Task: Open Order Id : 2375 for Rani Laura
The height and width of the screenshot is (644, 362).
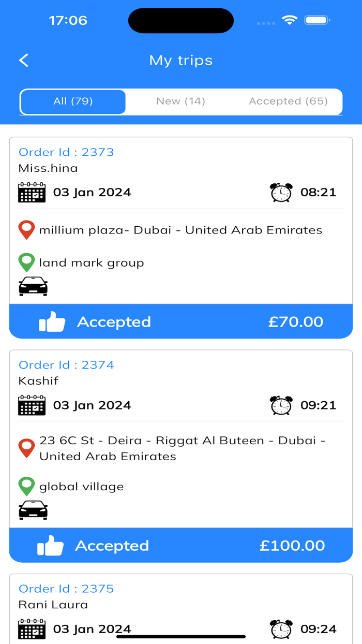Action: pos(66,589)
